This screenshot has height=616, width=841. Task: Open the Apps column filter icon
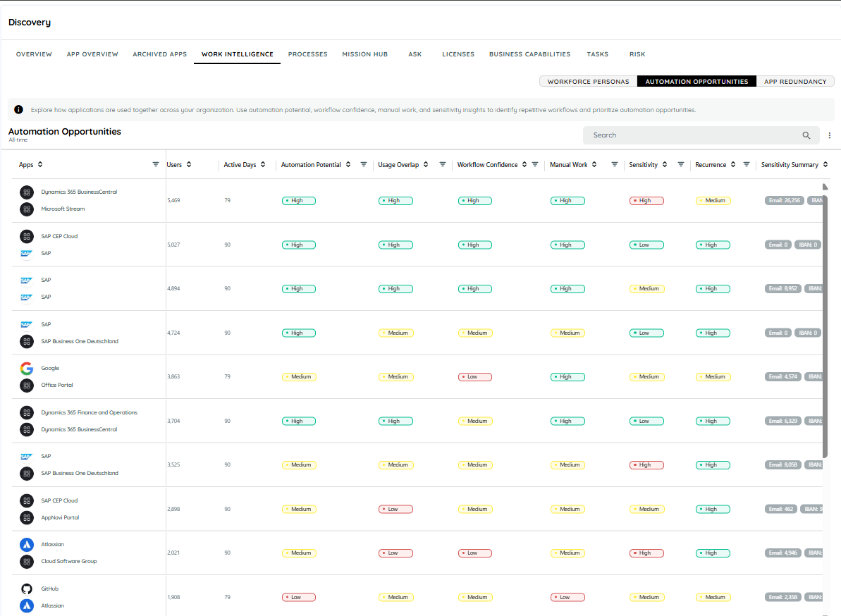pos(156,165)
